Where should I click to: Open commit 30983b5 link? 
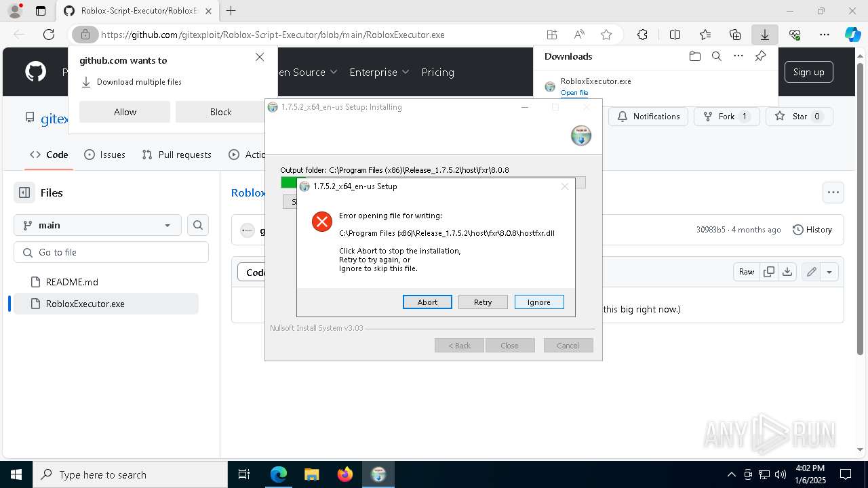711,230
